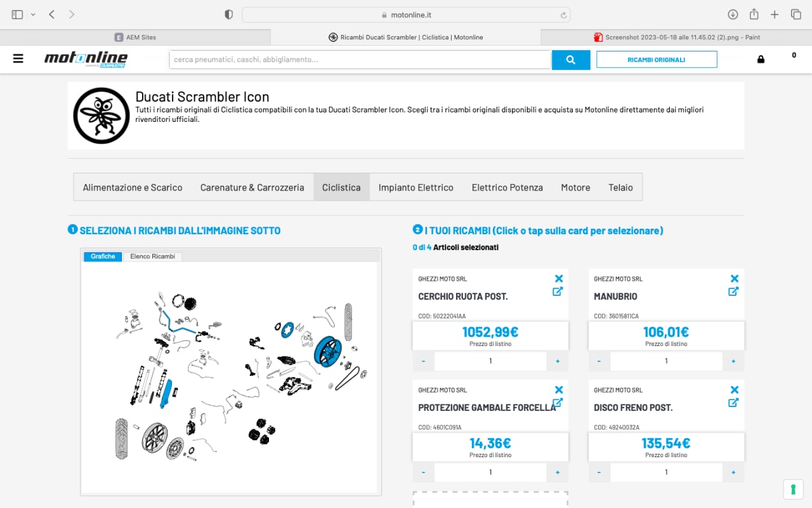Image resolution: width=812 pixels, height=508 pixels.
Task: Click Safari share icon
Action: pos(754,15)
